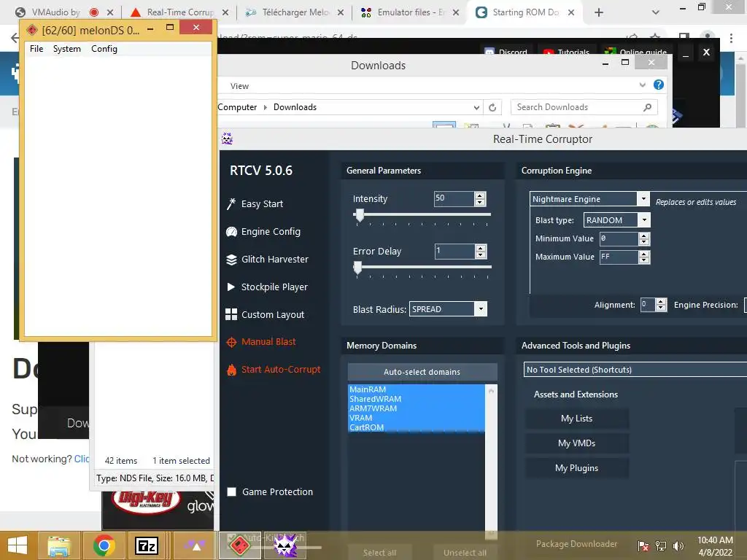Open File Explorer from the taskbar
Image resolution: width=747 pixels, height=560 pixels.
[x=59, y=545]
